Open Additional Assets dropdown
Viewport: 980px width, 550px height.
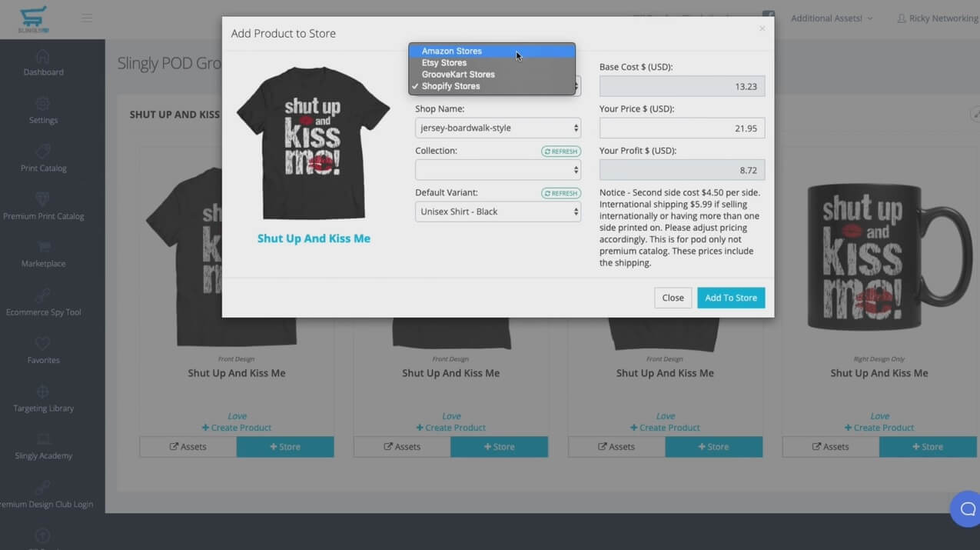click(832, 18)
